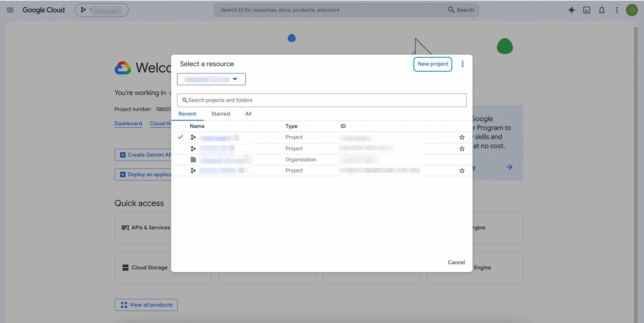This screenshot has width=644, height=323.
Task: Click the green account avatar
Action: [632, 10]
